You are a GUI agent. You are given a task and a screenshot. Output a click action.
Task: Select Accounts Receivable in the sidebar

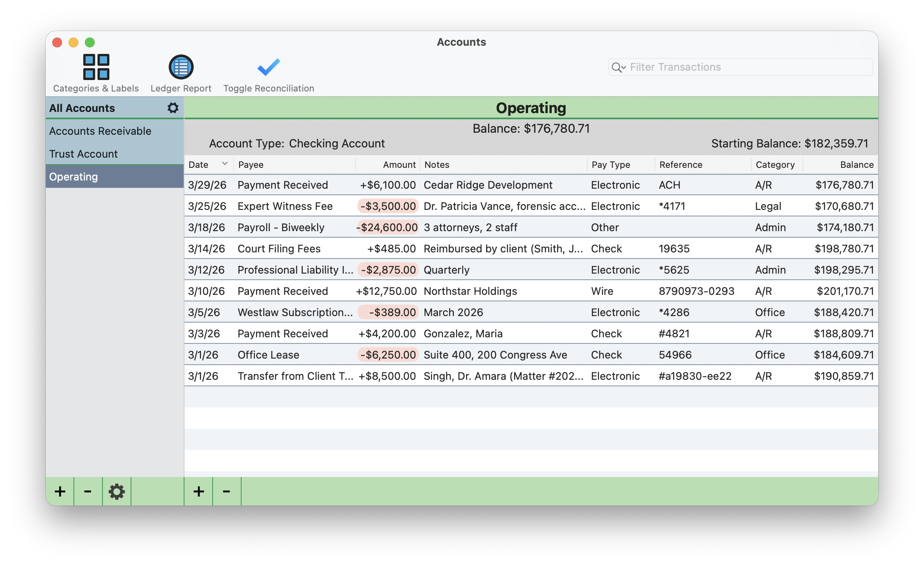(x=100, y=131)
